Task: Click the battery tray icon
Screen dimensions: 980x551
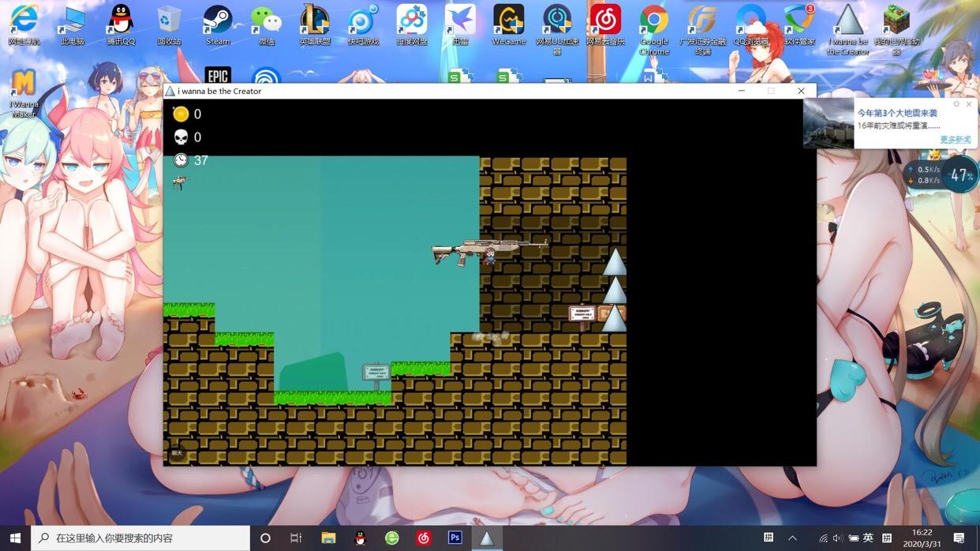Action: tap(853, 538)
